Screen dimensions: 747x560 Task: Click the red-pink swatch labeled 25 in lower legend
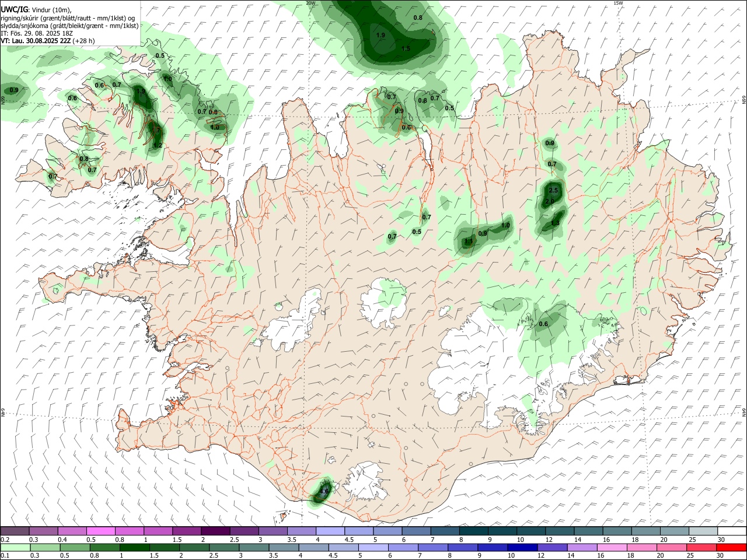coord(702,548)
